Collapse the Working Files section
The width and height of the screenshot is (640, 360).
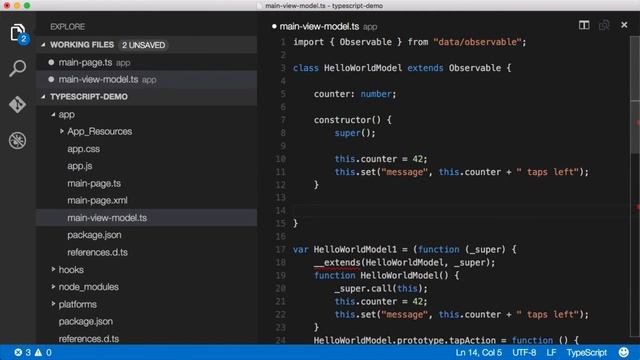(43, 45)
